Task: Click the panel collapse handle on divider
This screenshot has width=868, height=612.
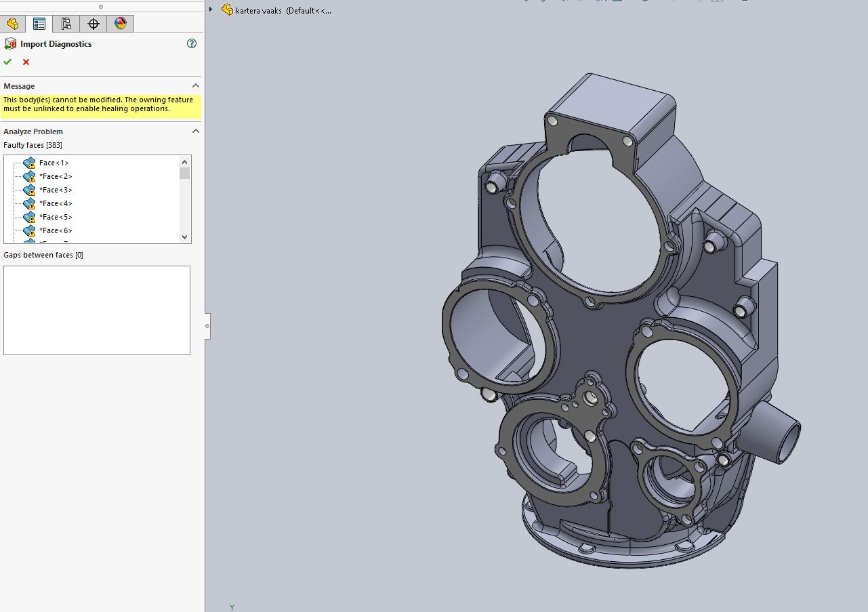Action: click(x=207, y=326)
